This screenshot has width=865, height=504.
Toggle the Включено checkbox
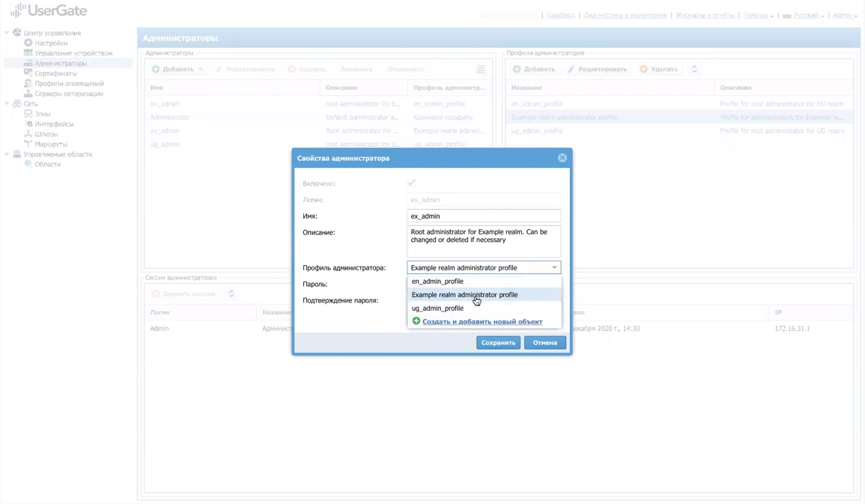tap(412, 183)
